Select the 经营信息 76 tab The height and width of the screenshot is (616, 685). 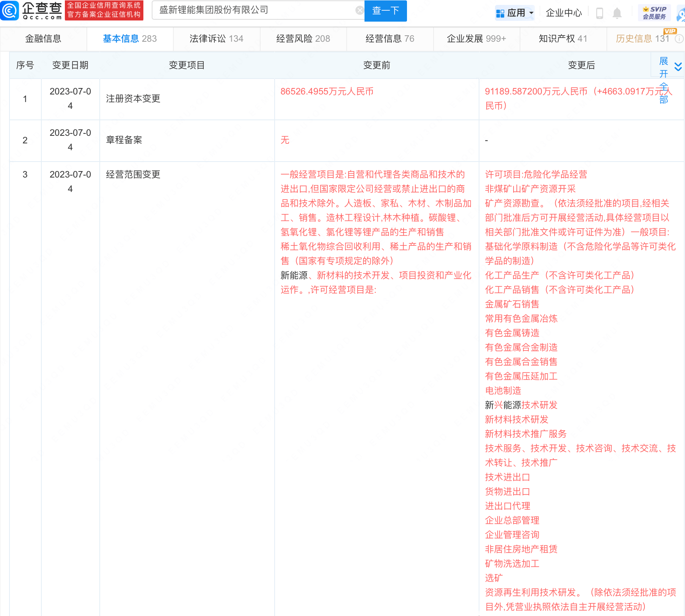390,39
